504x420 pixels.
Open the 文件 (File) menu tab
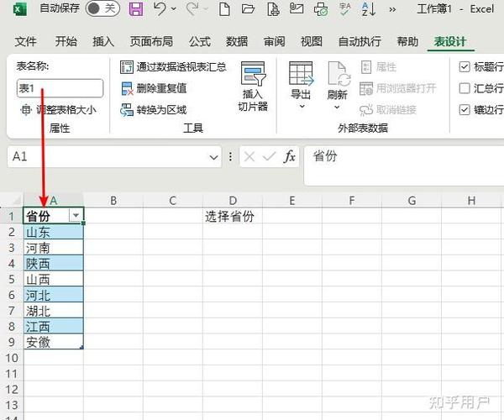(25, 41)
